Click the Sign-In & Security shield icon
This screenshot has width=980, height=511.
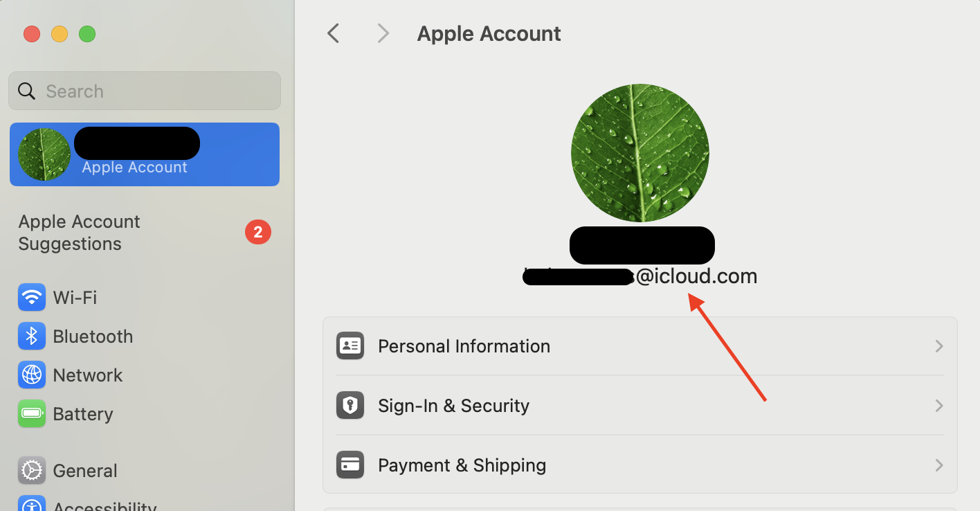point(350,405)
